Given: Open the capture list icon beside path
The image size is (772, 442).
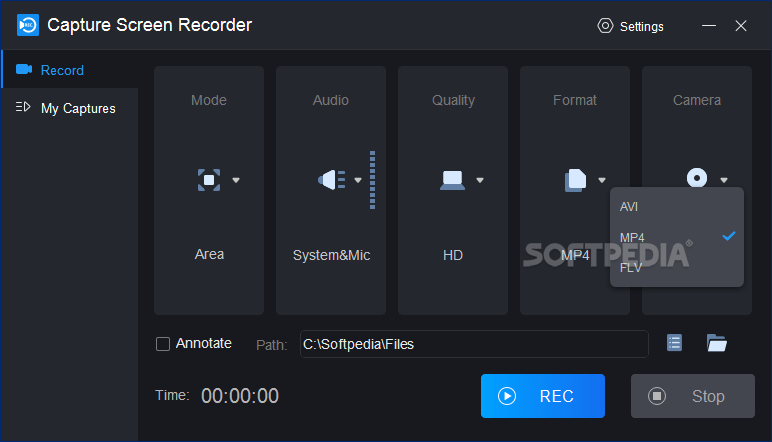Looking at the screenshot, I should pos(675,343).
